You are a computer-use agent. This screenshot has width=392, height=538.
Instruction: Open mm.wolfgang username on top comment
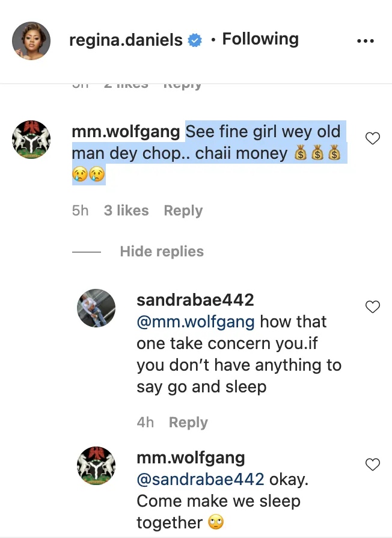tap(125, 131)
